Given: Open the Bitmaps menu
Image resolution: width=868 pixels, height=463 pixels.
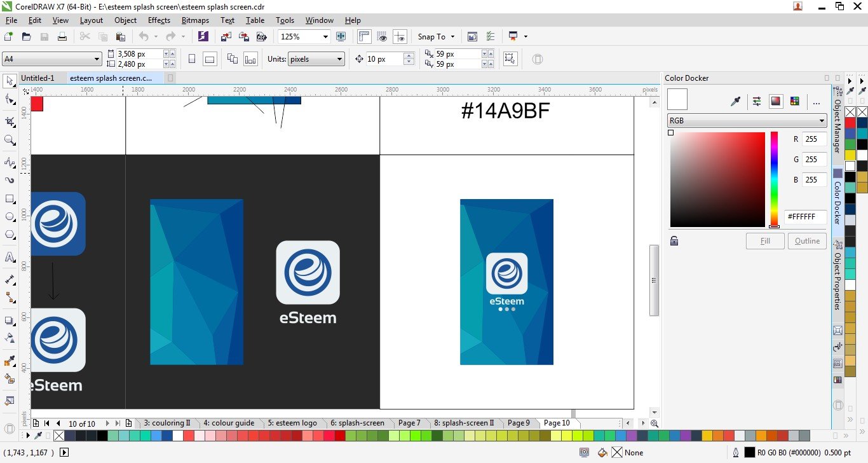Looking at the screenshot, I should pyautogui.click(x=195, y=20).
